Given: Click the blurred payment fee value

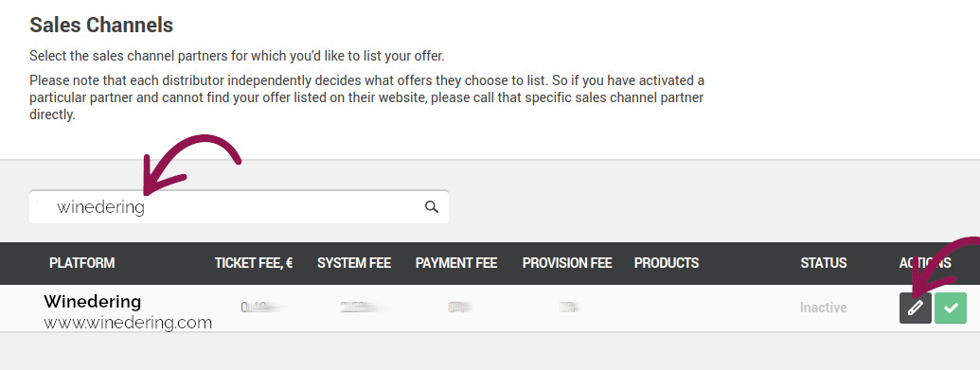Looking at the screenshot, I should coord(459,308).
